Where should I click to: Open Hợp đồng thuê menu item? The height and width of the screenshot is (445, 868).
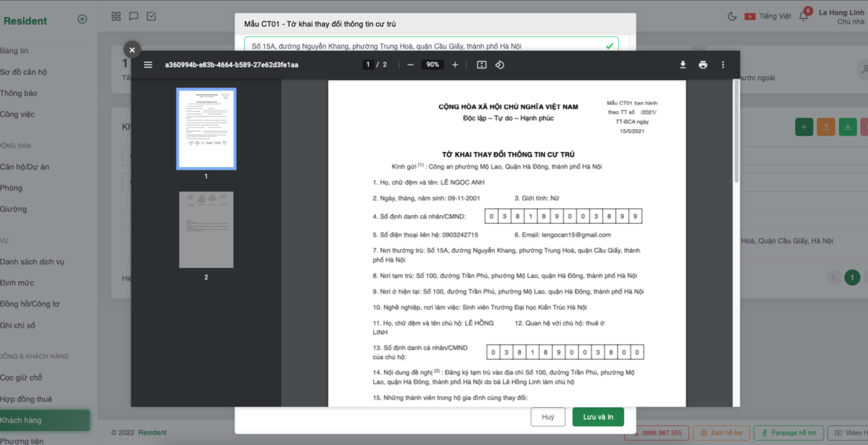tap(26, 399)
